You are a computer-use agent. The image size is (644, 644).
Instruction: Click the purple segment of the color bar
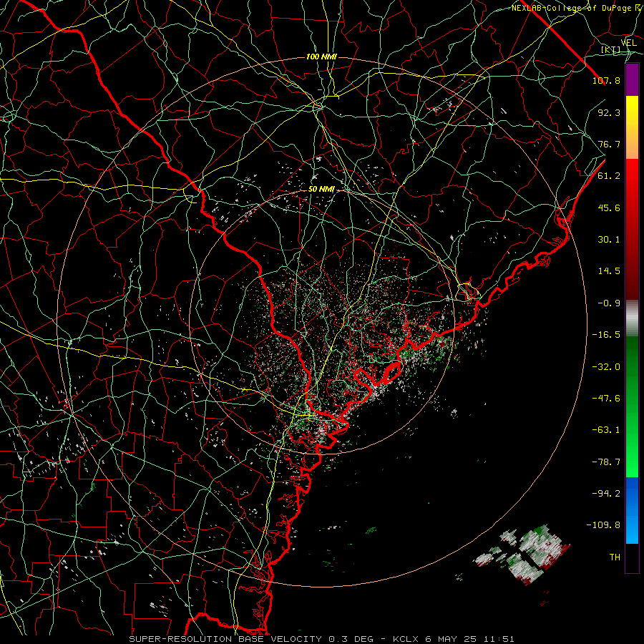632,79
